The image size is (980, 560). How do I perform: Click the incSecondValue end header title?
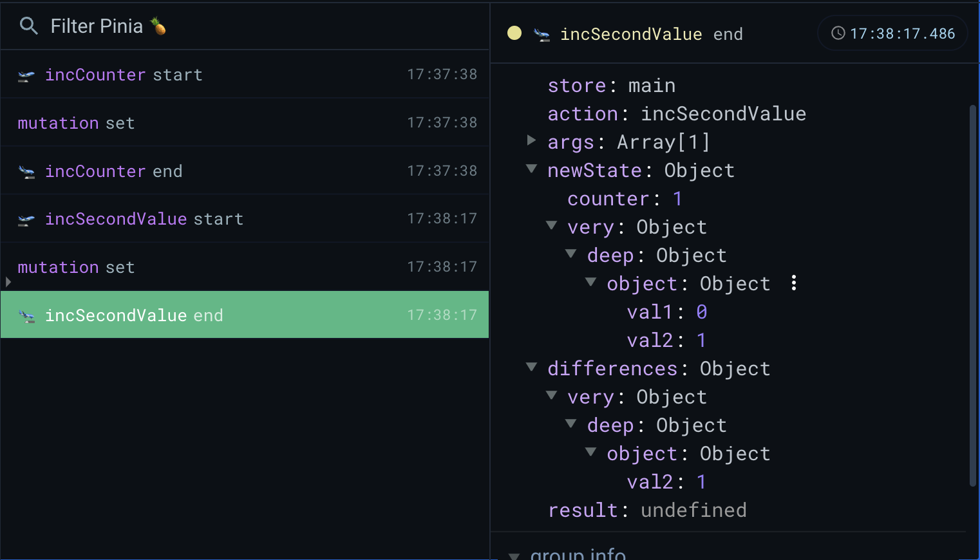pos(652,34)
